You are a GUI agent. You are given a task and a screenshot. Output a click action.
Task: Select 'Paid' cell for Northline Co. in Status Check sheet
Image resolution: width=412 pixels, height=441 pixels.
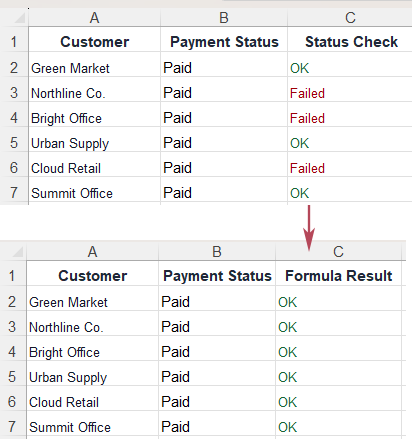224,89
